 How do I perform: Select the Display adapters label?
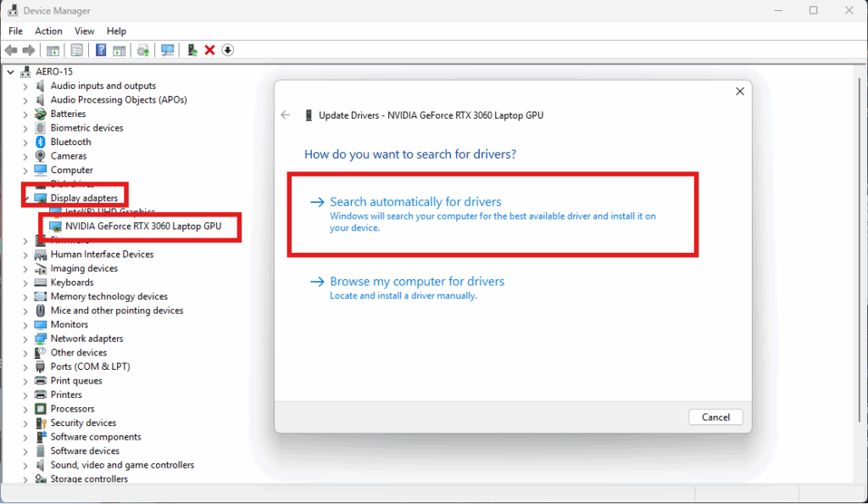click(84, 199)
